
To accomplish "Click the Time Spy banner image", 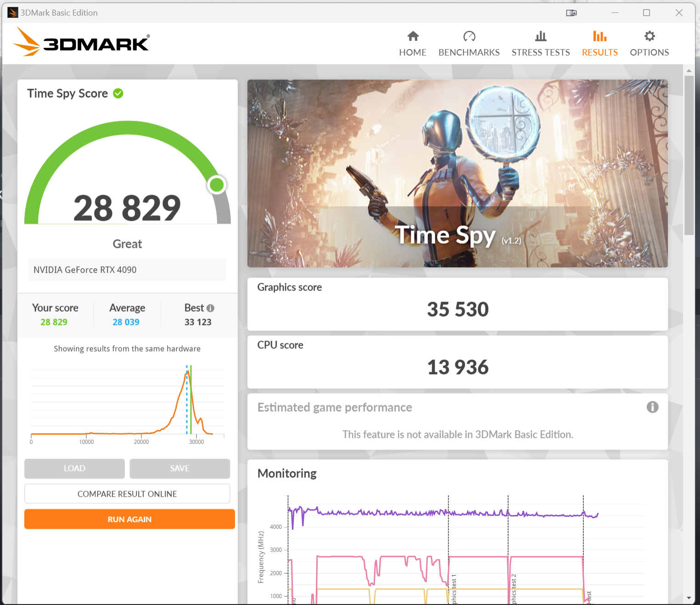I will pyautogui.click(x=457, y=174).
